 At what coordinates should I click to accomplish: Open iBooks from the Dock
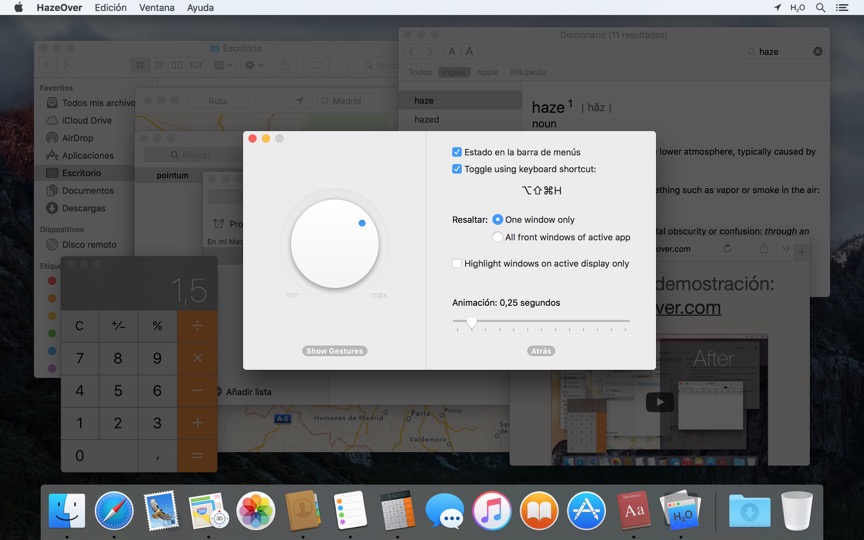(539, 511)
